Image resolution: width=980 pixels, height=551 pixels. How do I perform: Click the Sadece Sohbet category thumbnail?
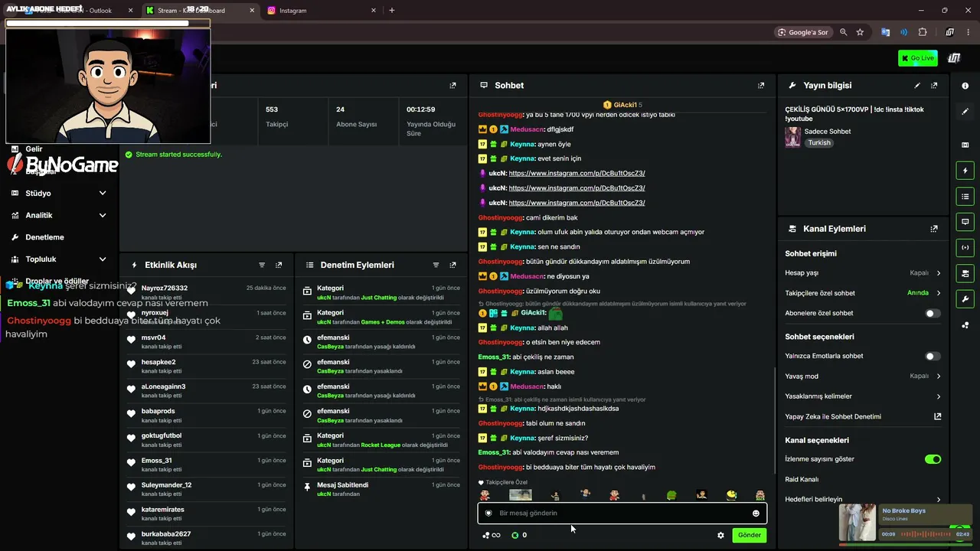792,137
